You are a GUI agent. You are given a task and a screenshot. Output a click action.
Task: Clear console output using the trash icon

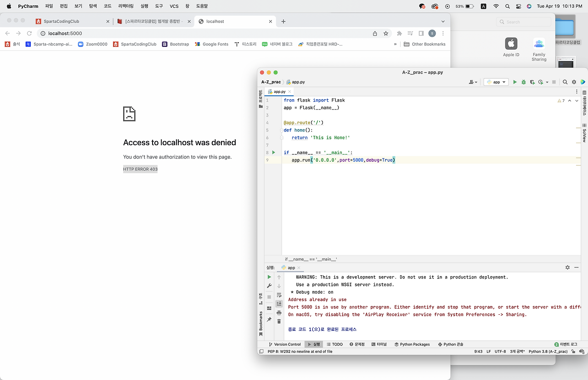279,321
